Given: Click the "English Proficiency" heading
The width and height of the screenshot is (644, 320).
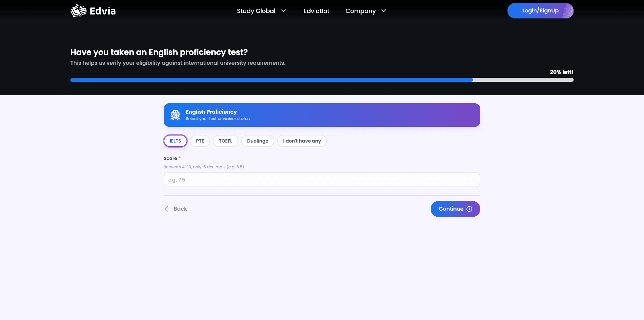Looking at the screenshot, I should coord(211,112).
